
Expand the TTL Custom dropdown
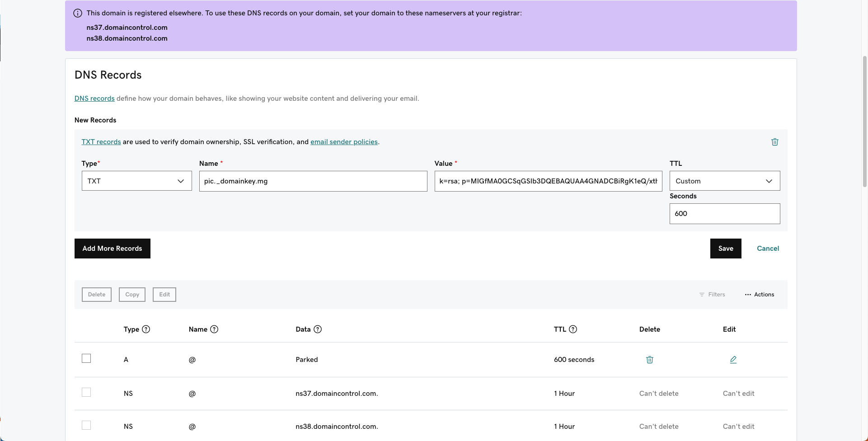(724, 181)
